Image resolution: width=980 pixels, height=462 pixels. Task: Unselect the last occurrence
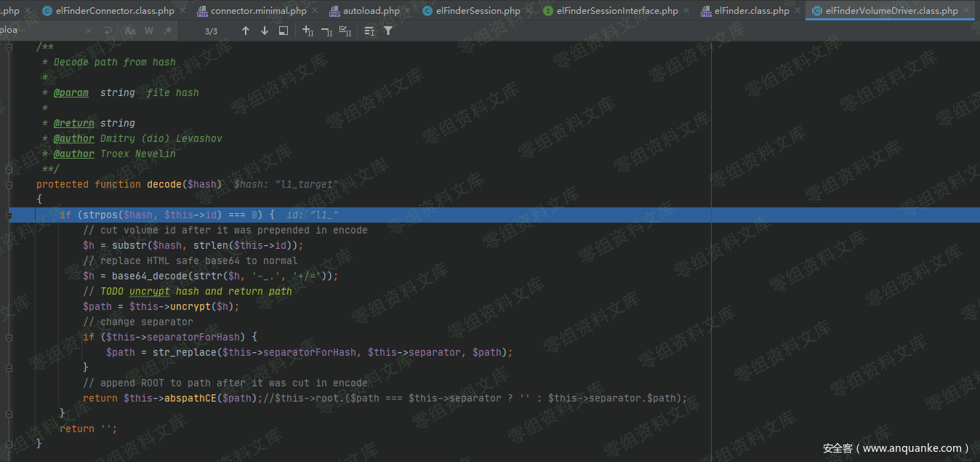(x=326, y=31)
